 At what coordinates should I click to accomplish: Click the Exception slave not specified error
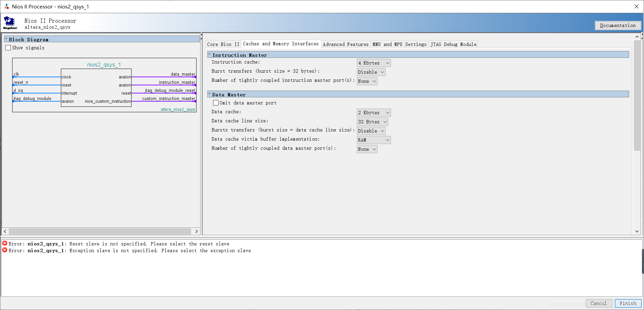(130, 251)
